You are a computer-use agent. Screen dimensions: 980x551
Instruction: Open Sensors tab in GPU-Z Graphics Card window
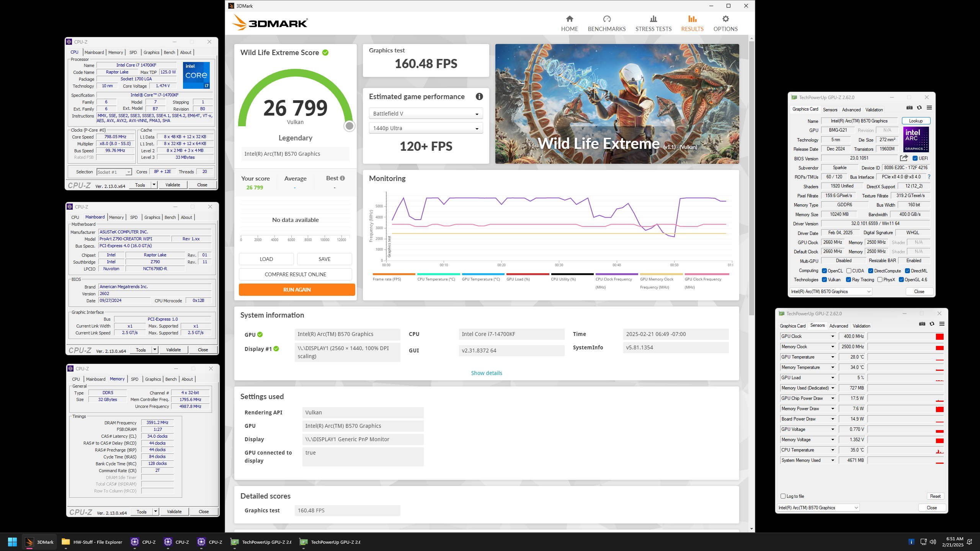830,110
